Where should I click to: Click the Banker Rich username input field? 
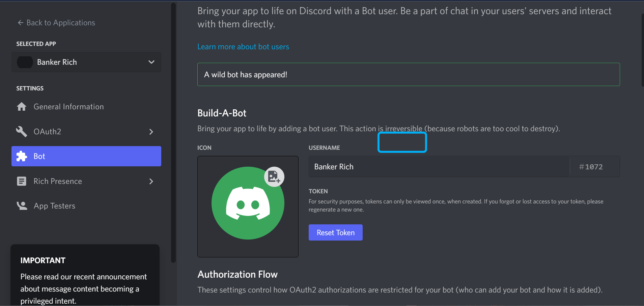[x=439, y=167]
